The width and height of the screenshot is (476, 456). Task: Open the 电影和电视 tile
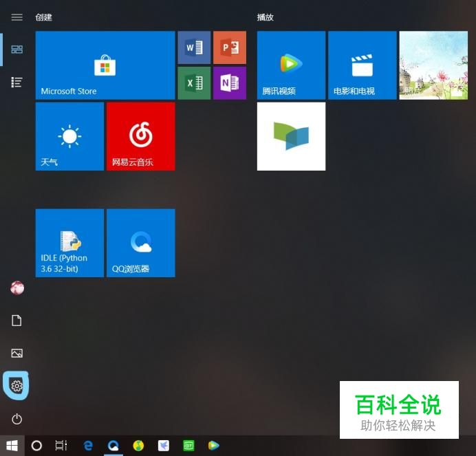tap(363, 65)
